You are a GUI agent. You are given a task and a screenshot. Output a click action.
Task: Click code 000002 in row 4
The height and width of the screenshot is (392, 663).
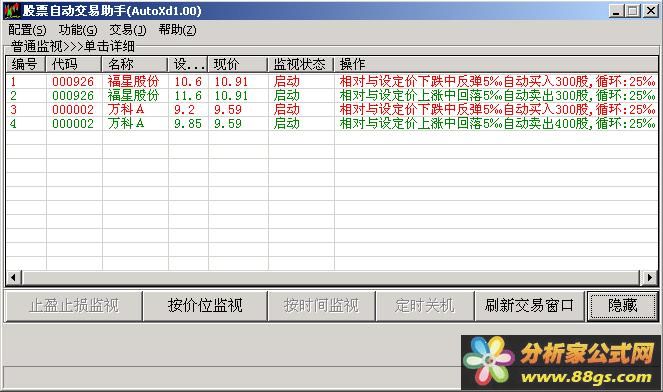coord(73,123)
